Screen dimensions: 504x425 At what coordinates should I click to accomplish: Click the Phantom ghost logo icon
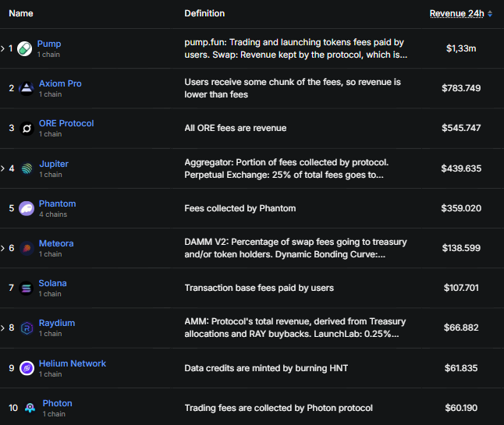[x=26, y=208]
